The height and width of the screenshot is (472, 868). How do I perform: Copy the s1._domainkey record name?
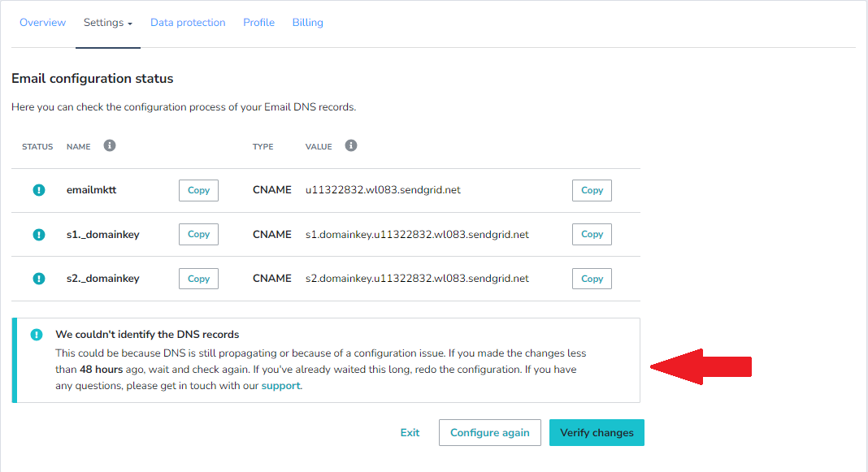pos(198,234)
